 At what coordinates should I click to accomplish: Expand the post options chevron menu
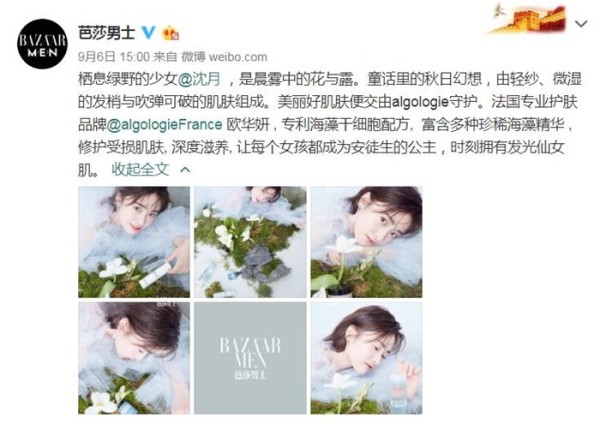tap(581, 24)
